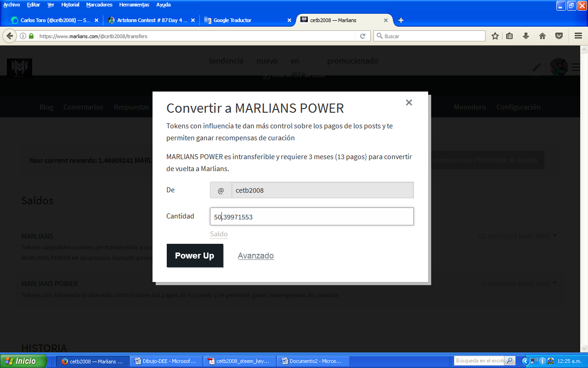
Task: Click the 12:25 a.m. clock
Action: (570, 362)
